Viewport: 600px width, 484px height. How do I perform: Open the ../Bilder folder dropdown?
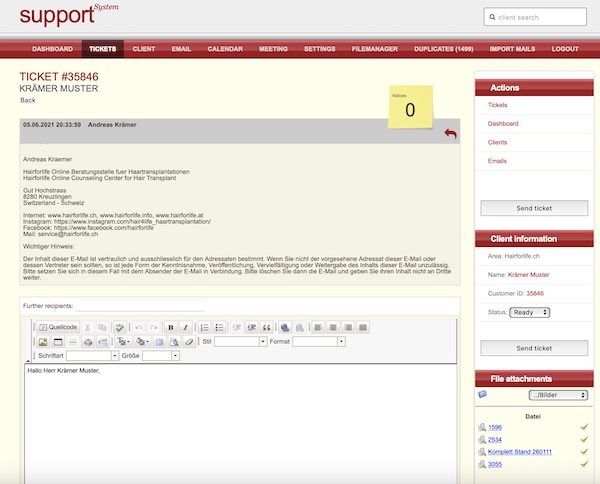(x=558, y=395)
